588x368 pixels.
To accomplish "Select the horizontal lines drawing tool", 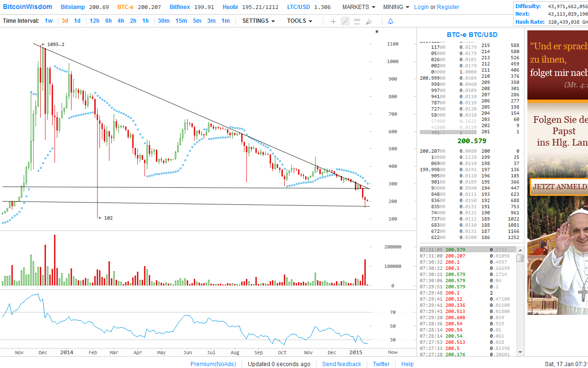I will (x=357, y=21).
